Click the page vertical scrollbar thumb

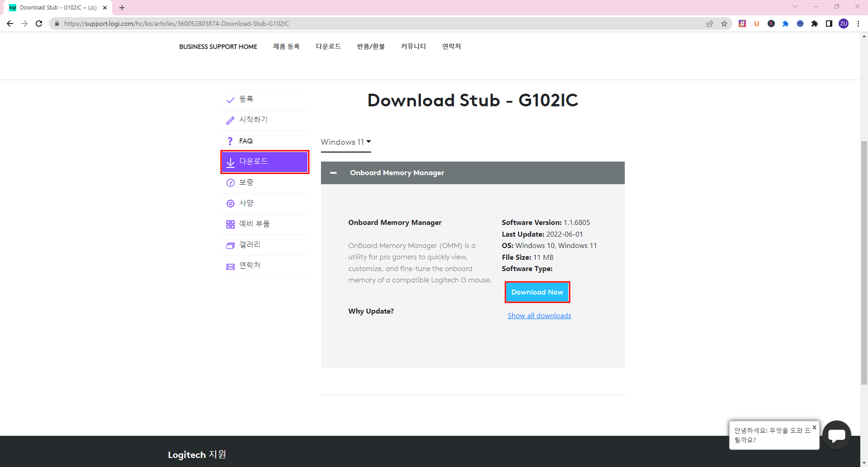(x=864, y=262)
